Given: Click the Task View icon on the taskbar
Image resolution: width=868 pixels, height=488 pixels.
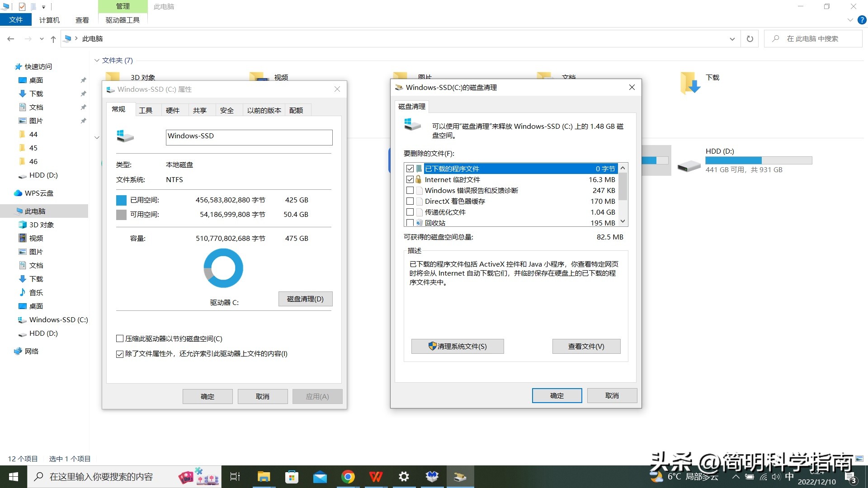Looking at the screenshot, I should pos(235,476).
